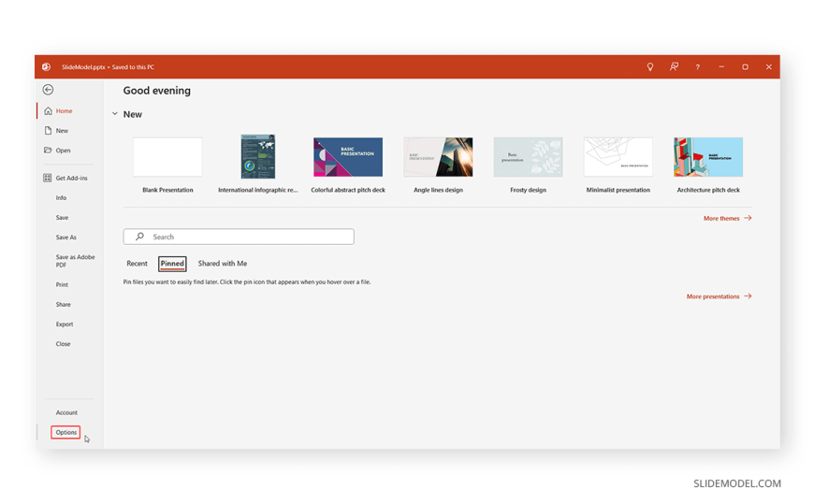Select the Angle lines design thumbnail
Image resolution: width=814 pixels, height=504 pixels.
438,157
